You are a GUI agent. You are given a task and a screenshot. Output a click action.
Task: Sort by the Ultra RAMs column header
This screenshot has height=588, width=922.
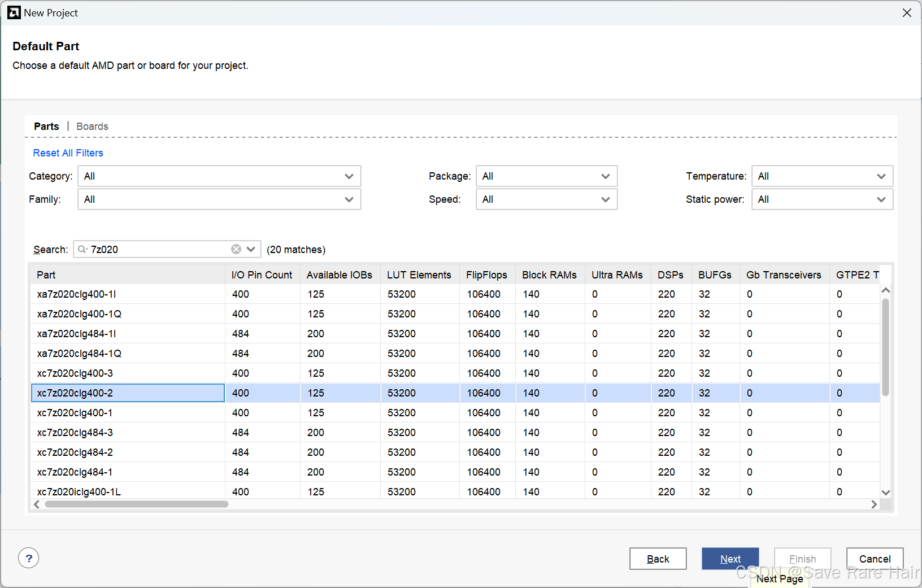617,275
